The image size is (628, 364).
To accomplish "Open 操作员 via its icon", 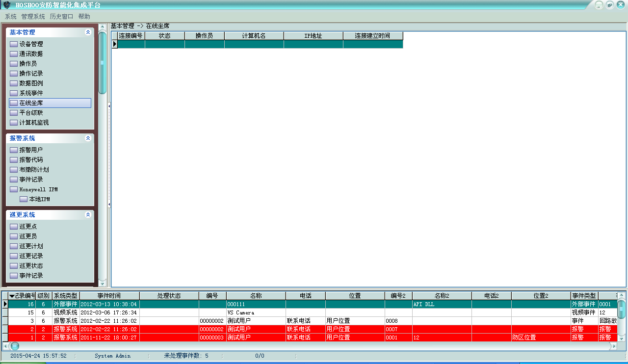I will click(14, 64).
